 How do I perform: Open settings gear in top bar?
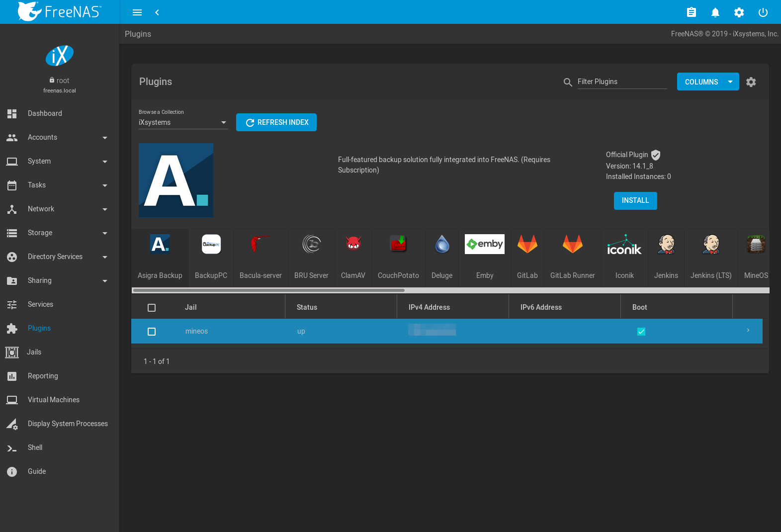(739, 12)
